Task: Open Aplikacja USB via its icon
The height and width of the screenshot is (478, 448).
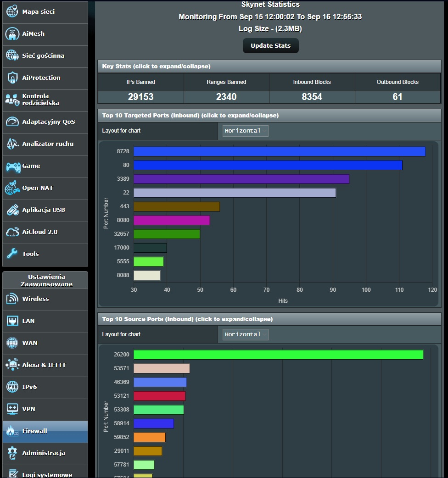Action: [12, 210]
